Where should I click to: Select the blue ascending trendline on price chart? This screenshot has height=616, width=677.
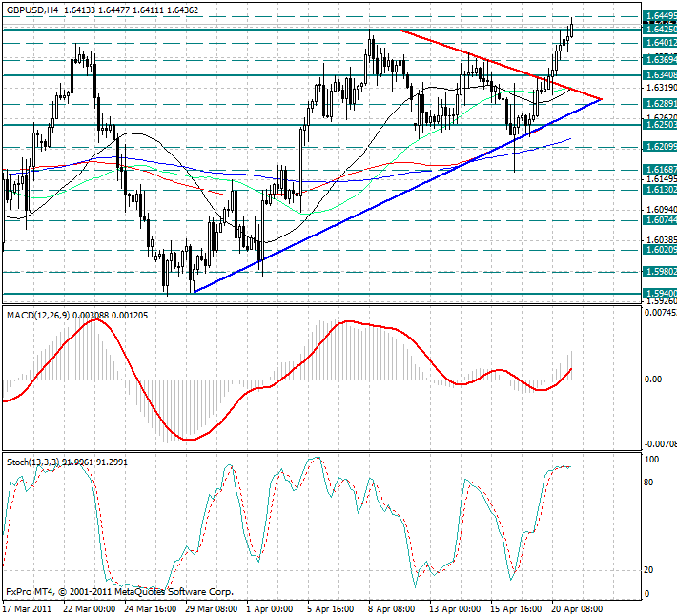pyautogui.click(x=398, y=196)
